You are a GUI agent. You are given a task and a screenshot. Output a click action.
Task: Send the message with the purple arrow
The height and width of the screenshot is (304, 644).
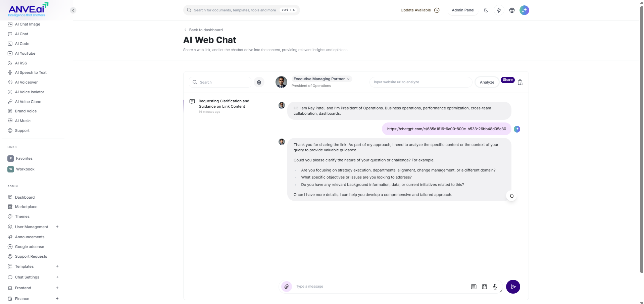click(x=513, y=287)
